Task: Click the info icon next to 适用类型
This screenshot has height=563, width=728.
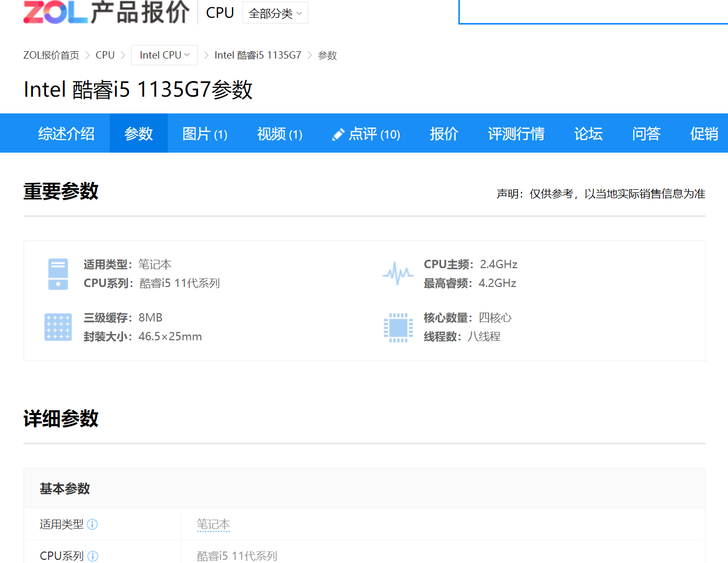Action: [x=93, y=524]
